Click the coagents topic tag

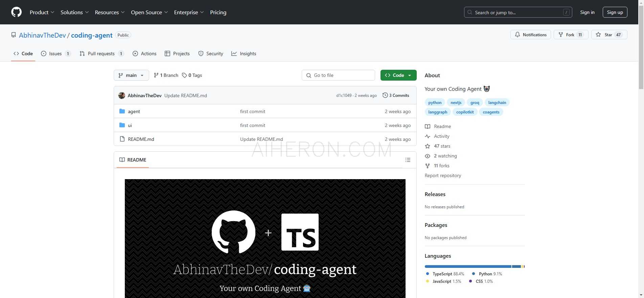point(491,112)
